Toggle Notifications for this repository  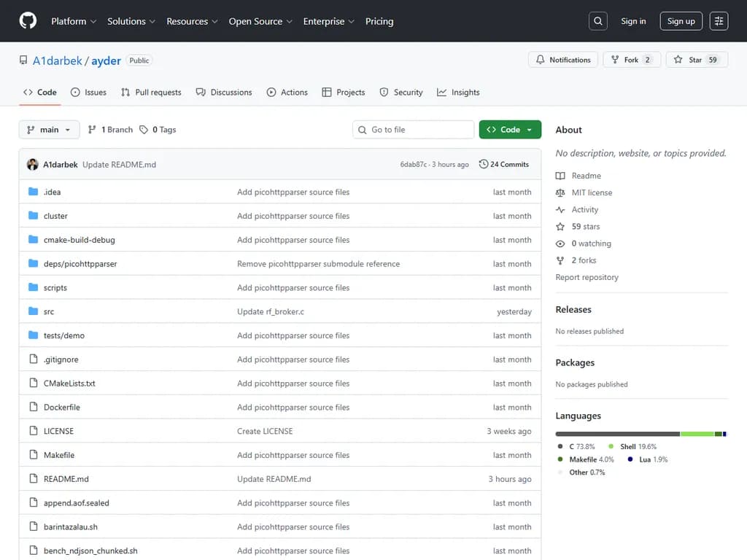pyautogui.click(x=563, y=60)
